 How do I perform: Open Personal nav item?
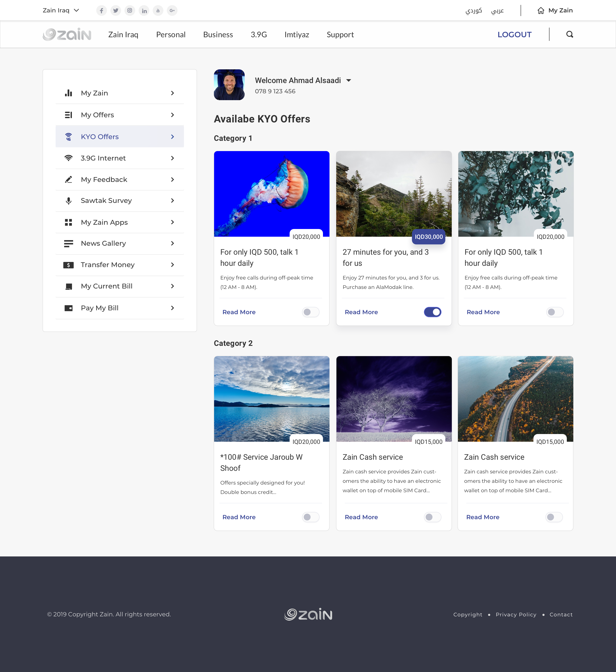click(171, 35)
